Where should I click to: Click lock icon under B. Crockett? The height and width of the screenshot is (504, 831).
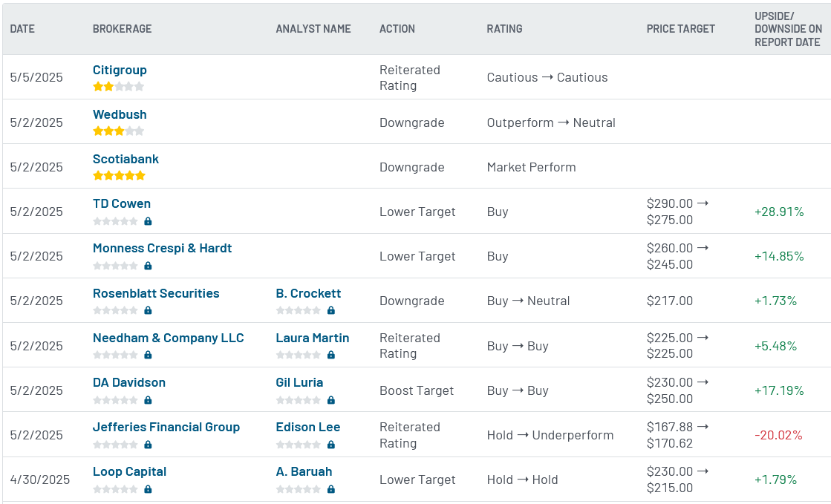point(330,310)
